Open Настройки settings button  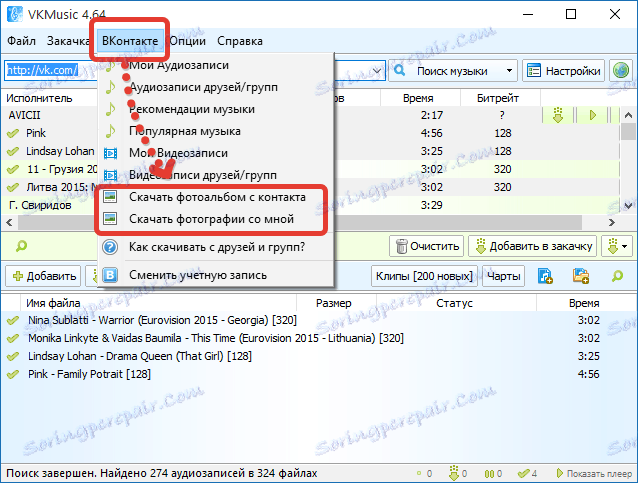tap(564, 71)
